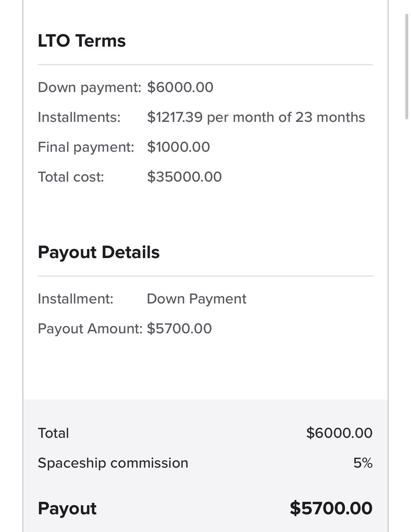Select the Down Payment installment value
The image size is (411, 532).
click(197, 299)
